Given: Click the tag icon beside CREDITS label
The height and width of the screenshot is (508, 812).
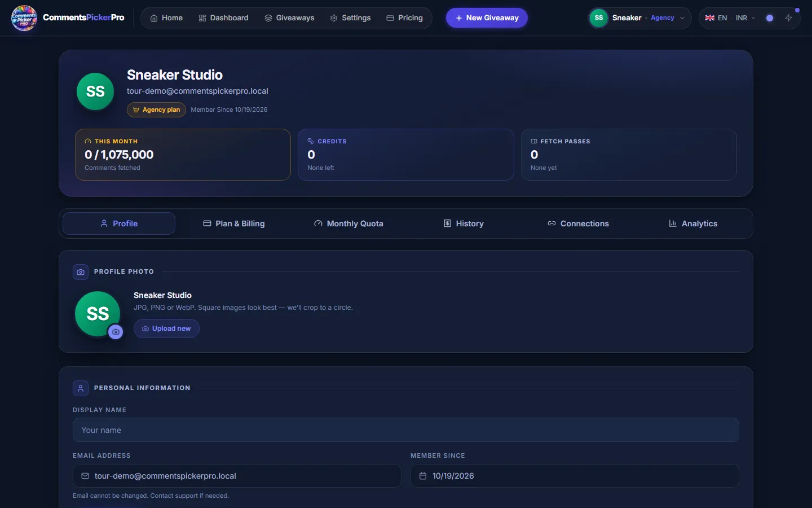Looking at the screenshot, I should (311, 141).
